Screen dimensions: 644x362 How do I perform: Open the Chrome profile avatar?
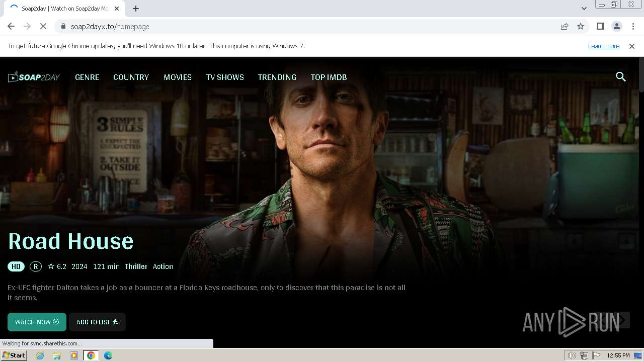pyautogui.click(x=616, y=26)
